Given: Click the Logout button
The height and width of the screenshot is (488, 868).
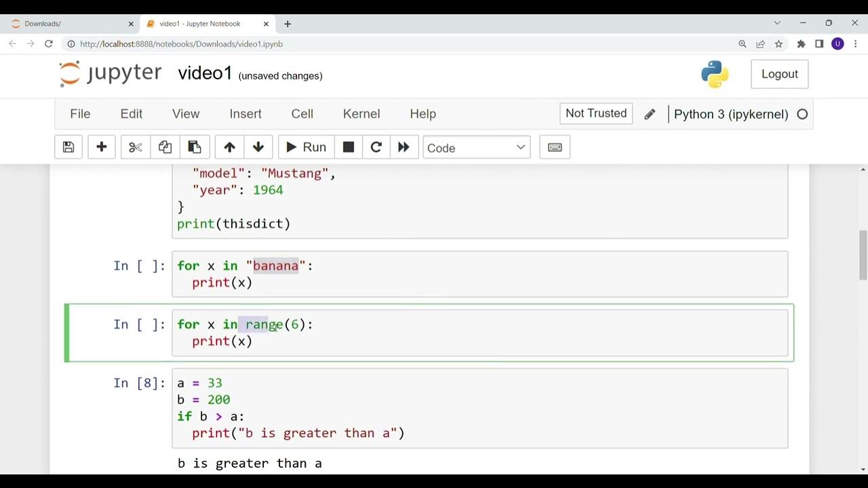Looking at the screenshot, I should pos(780,74).
